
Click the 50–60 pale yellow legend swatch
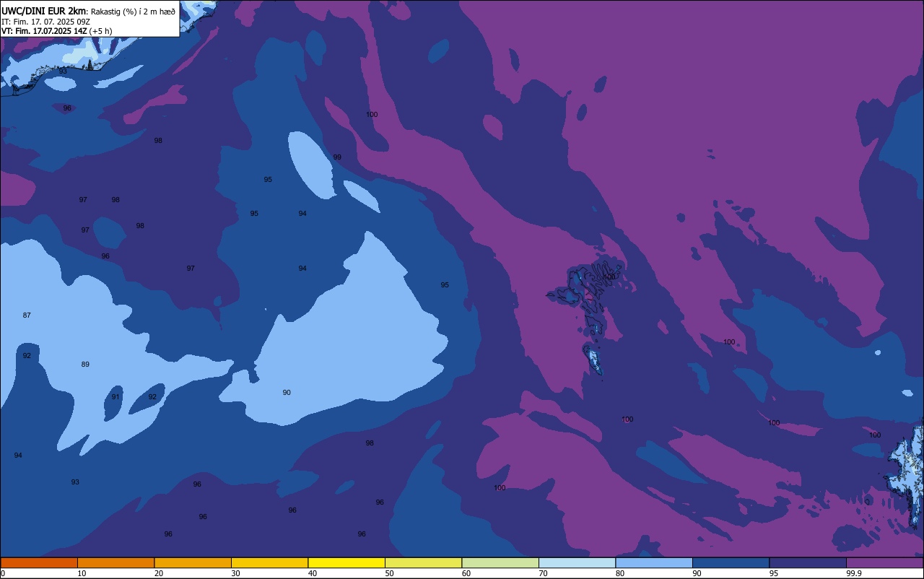coord(423,562)
